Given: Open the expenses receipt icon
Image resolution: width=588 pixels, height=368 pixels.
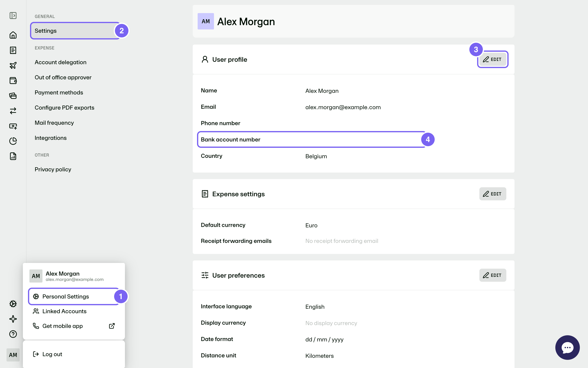Looking at the screenshot, I should point(13,50).
